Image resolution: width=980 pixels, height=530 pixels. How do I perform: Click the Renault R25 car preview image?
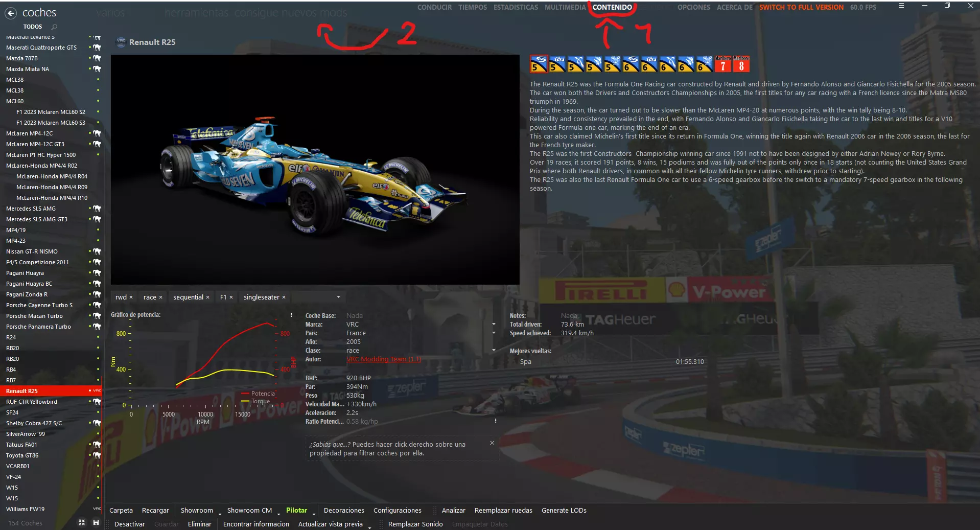click(315, 169)
